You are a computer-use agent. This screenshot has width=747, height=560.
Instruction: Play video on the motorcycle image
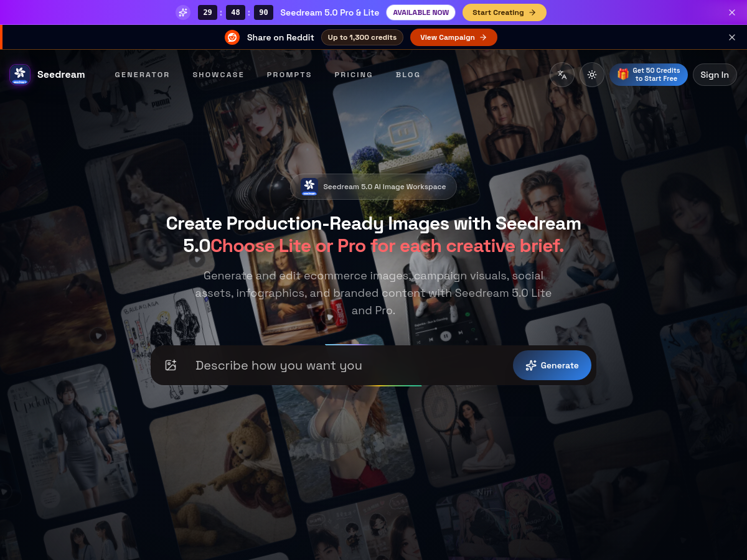click(x=198, y=259)
